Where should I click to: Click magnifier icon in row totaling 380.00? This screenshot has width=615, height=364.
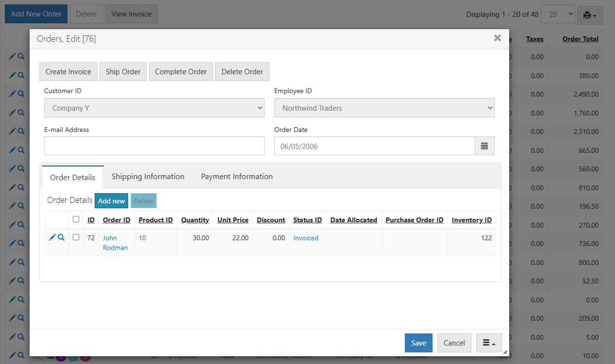(x=21, y=75)
